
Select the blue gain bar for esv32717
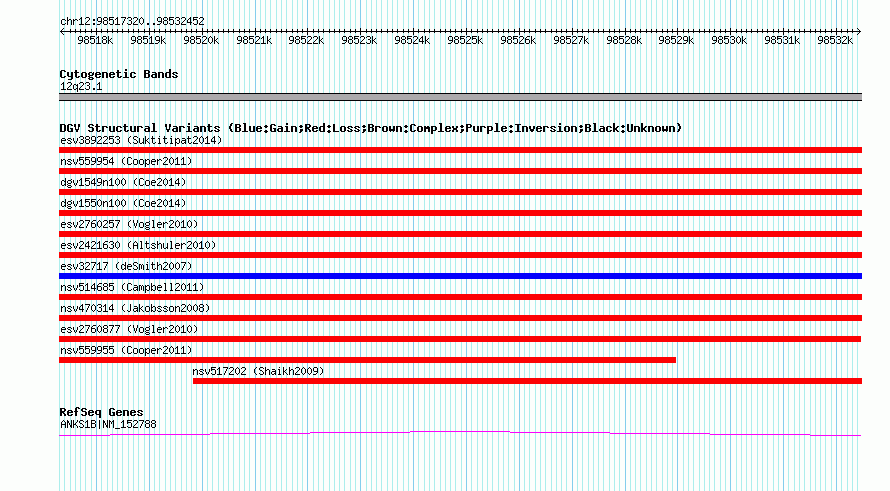coord(460,276)
